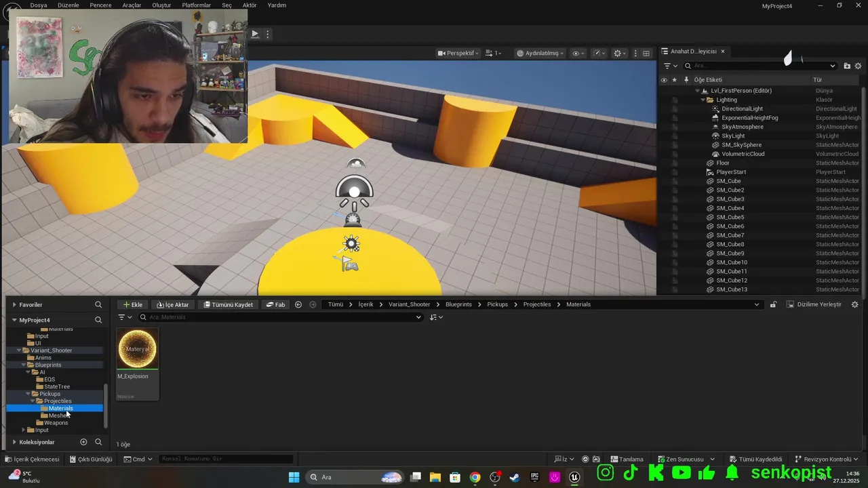868x488 pixels.
Task: Click the outliner star column header
Action: pyautogui.click(x=674, y=80)
